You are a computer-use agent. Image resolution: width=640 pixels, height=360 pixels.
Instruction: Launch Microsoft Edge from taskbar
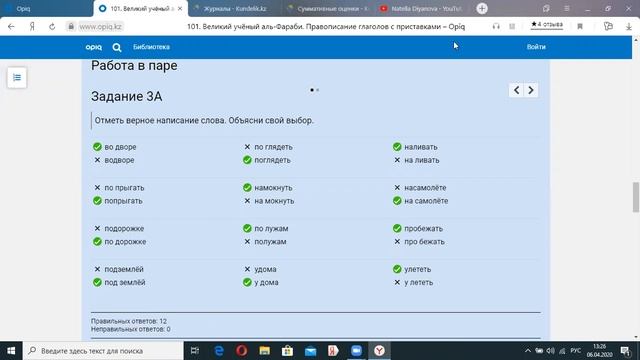point(219,351)
